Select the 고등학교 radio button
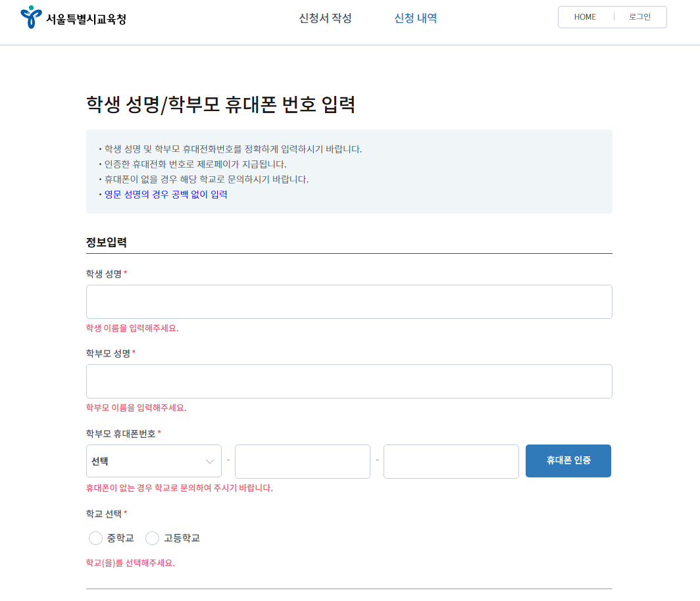Image resolution: width=700 pixels, height=601 pixels. tap(152, 538)
